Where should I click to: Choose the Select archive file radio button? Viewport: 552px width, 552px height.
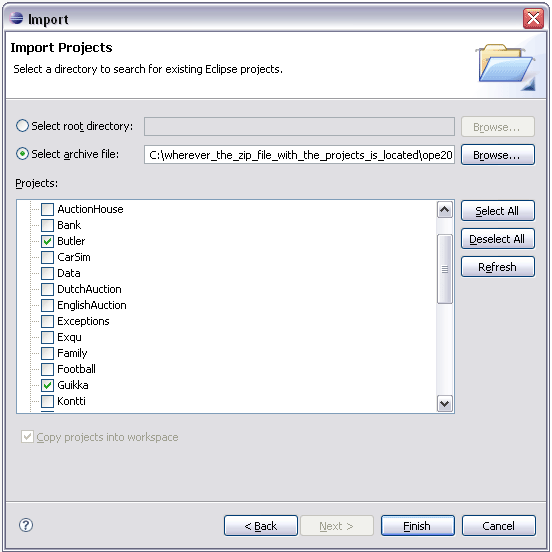click(x=22, y=154)
